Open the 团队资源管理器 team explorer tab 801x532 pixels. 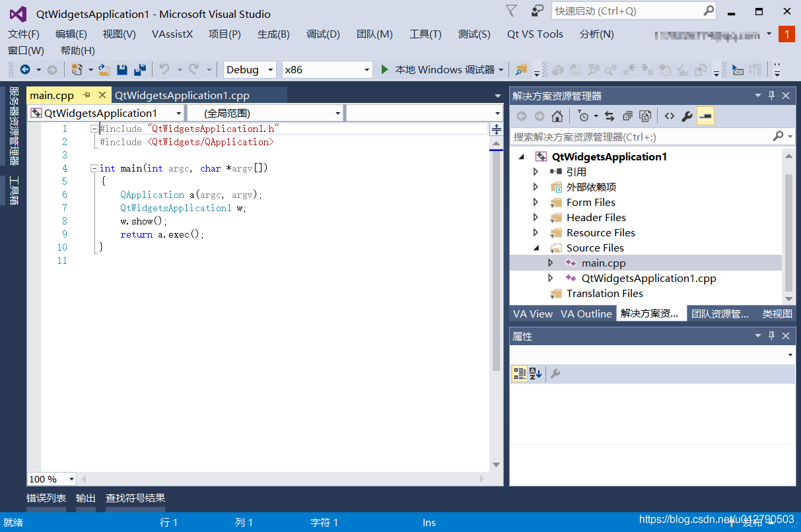pos(720,314)
